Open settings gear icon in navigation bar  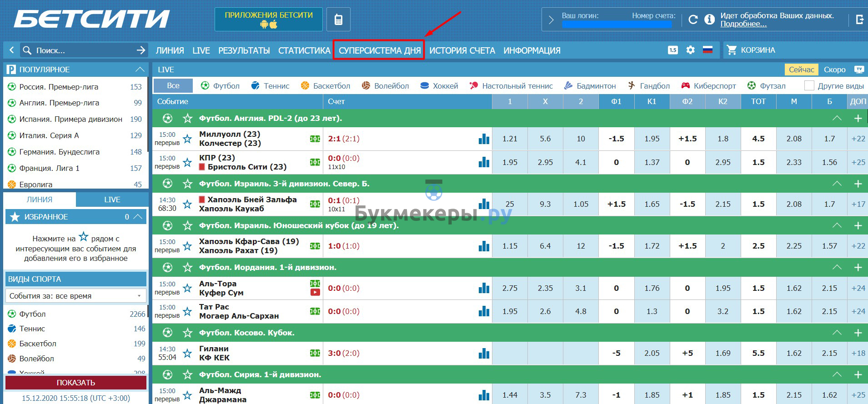coord(690,50)
